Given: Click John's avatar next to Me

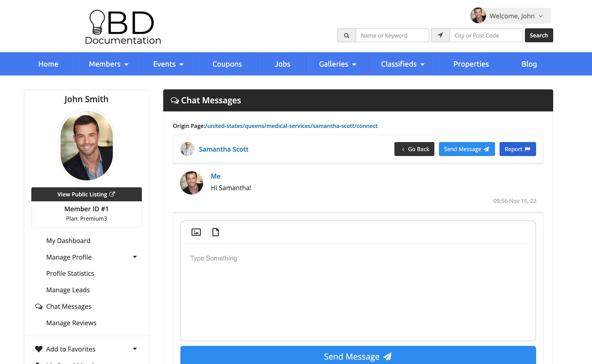Looking at the screenshot, I should (x=191, y=183).
